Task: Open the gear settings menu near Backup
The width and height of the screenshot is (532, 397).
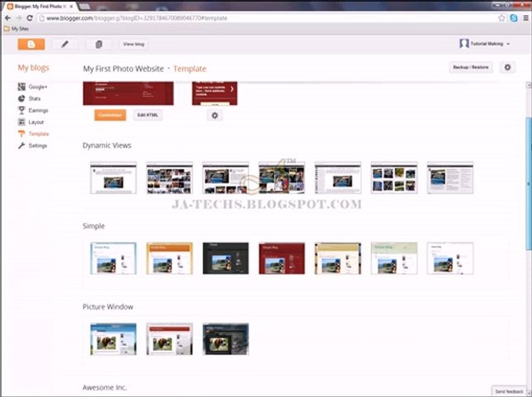Action: coord(508,67)
